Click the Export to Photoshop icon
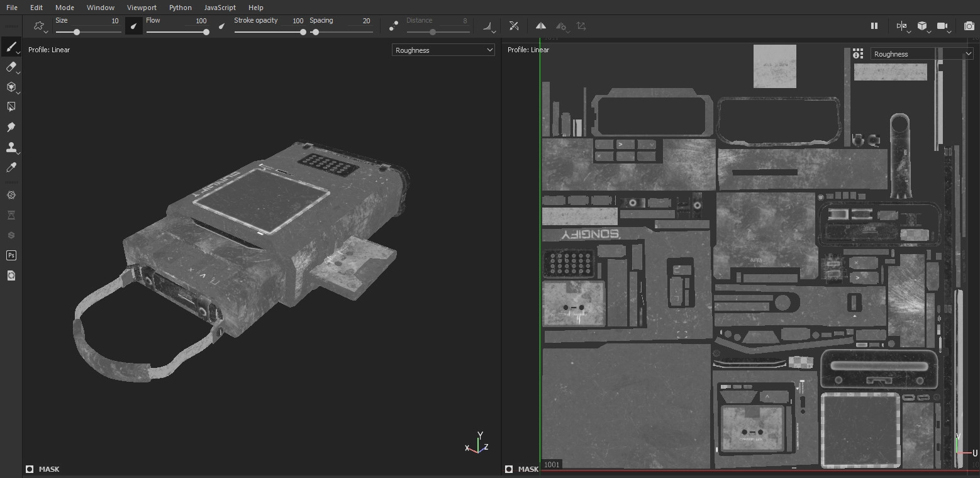This screenshot has width=980, height=478. (x=11, y=255)
